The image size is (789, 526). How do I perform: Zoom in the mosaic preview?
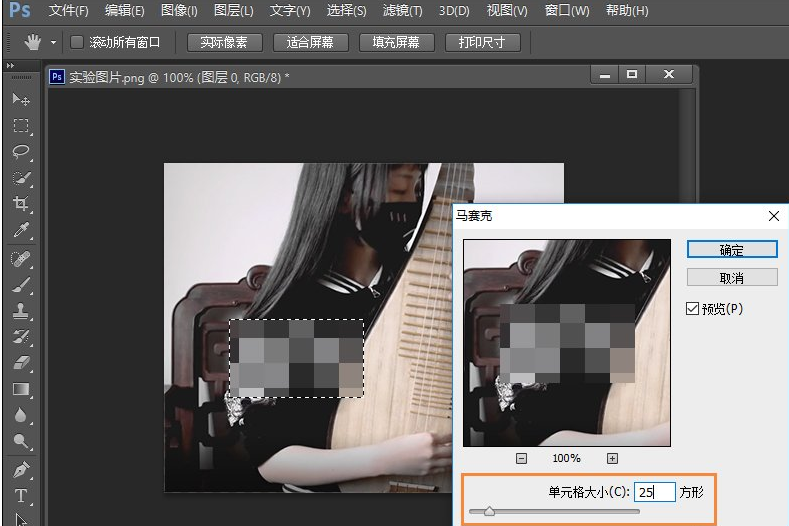pos(612,459)
